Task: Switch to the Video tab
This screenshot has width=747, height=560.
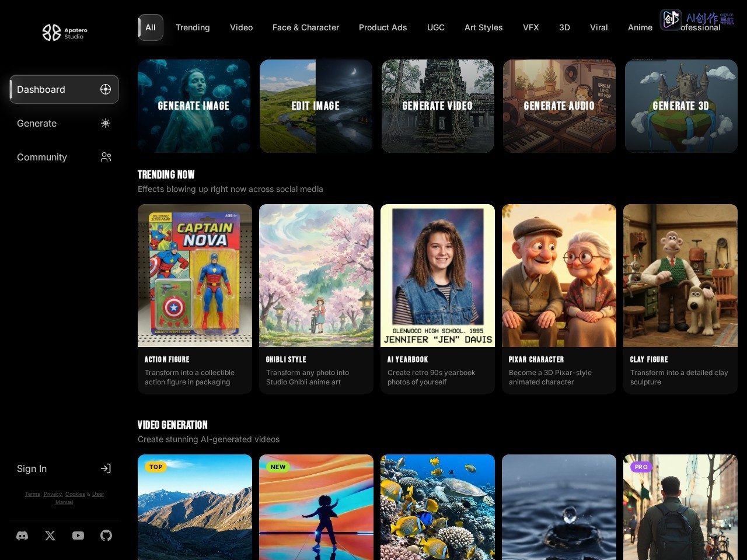Action: (241, 27)
